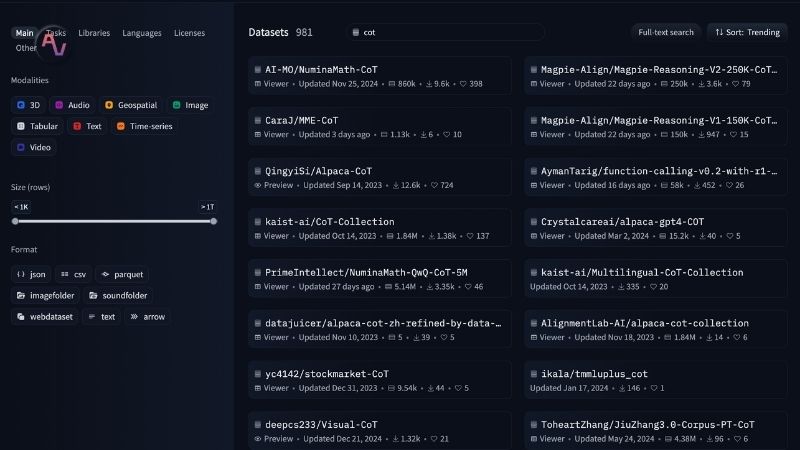Open QingyiSi/Alpaca-CoT dataset

click(380, 177)
